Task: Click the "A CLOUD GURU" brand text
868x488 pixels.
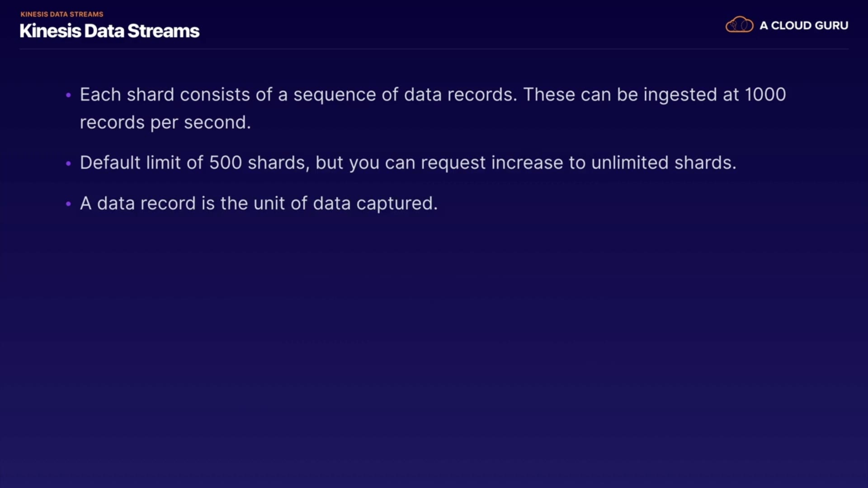Action: [x=804, y=26]
